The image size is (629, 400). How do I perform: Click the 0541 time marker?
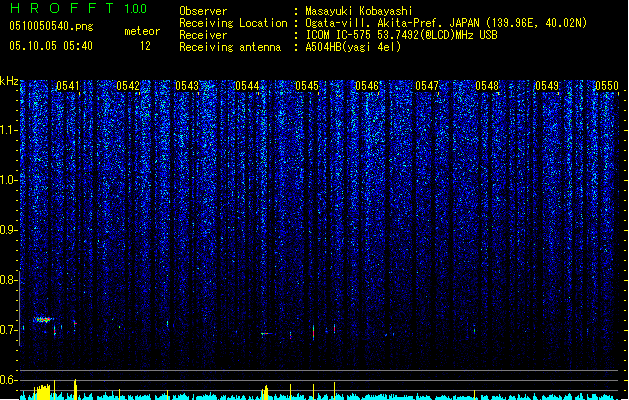click(x=68, y=86)
